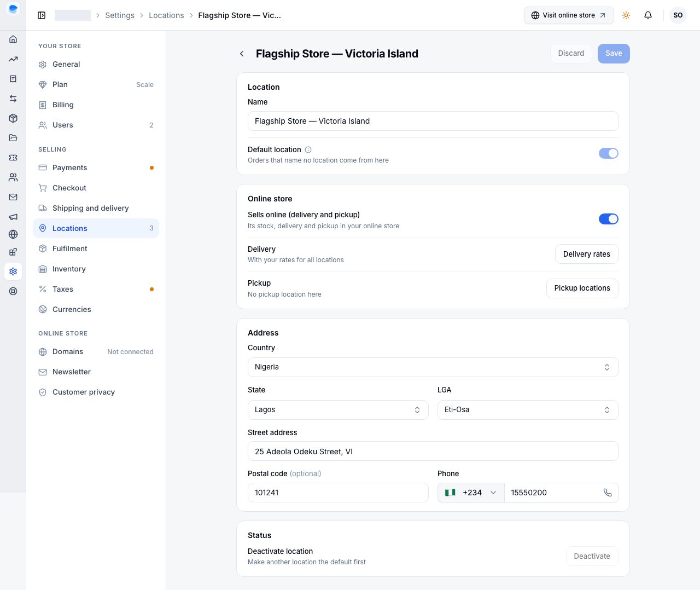Viewport: 700px width, 590px height.
Task: Click the phone handset icon in Phone field
Action: point(608,493)
